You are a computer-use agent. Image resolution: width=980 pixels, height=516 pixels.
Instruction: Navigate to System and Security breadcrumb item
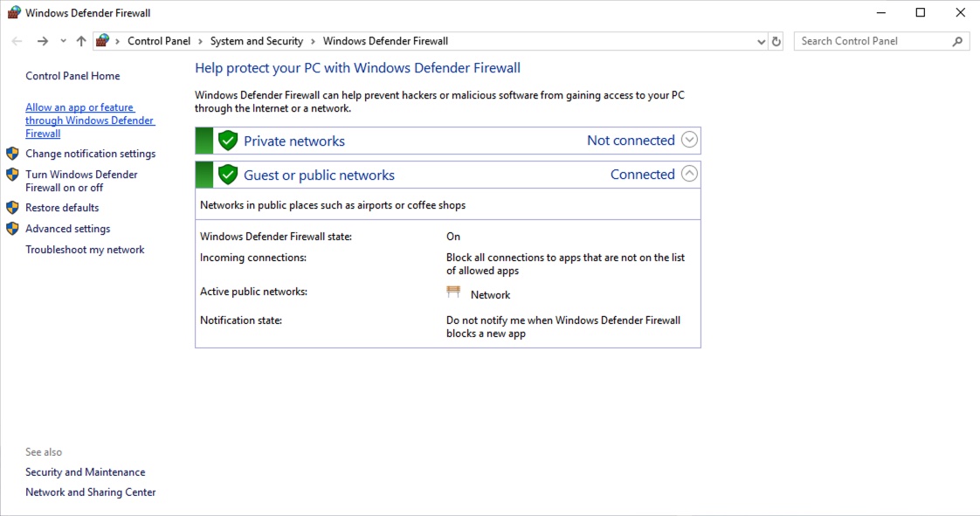tap(257, 40)
